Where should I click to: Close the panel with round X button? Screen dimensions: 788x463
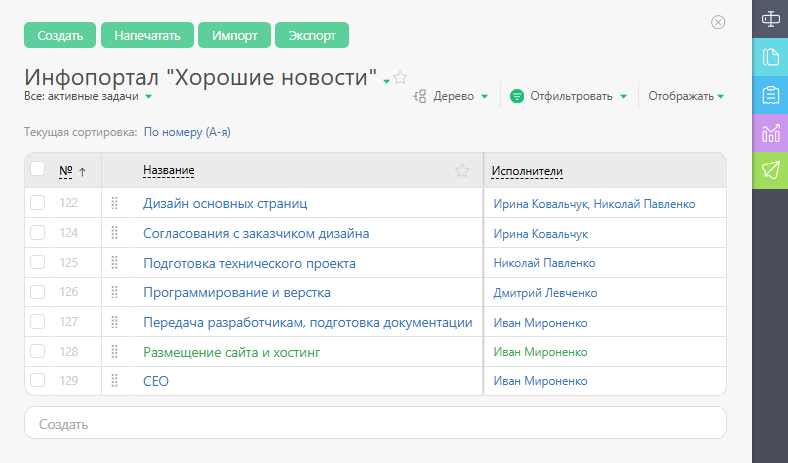point(718,22)
